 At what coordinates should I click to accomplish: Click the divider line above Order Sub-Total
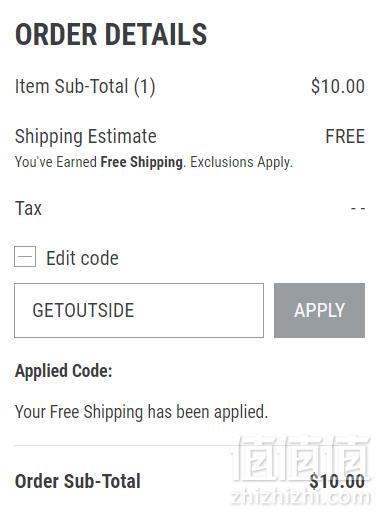(190, 445)
